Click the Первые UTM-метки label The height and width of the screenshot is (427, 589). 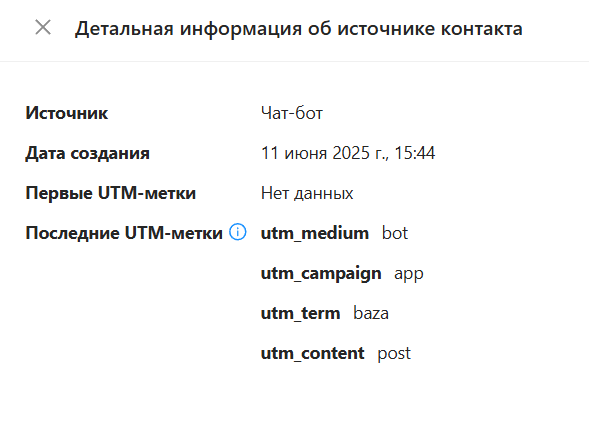(111, 193)
